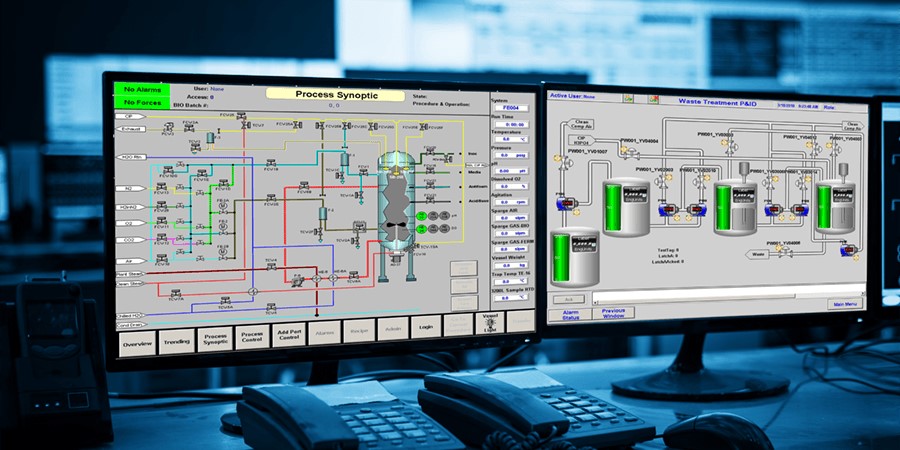
Task: Click the red logoff icon in Waste Treatment header
Action: coord(653,99)
